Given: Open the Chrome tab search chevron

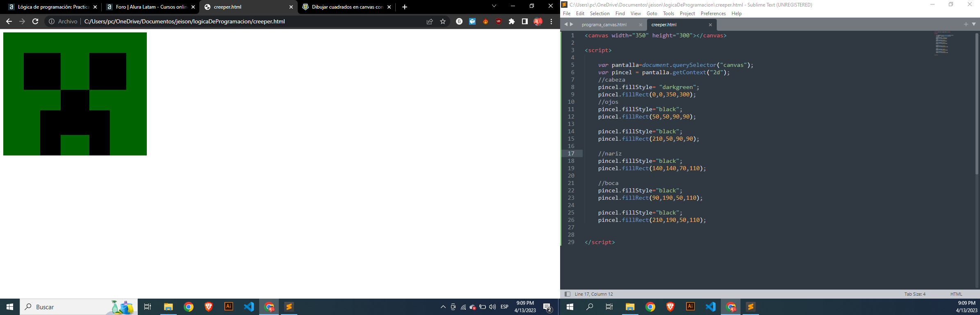Looking at the screenshot, I should (x=494, y=6).
